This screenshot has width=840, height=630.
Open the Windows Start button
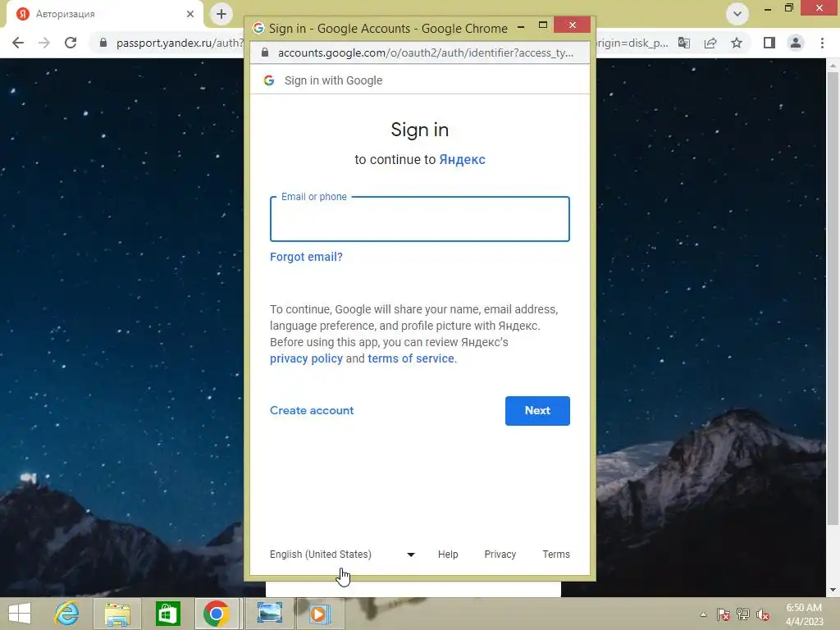20,614
